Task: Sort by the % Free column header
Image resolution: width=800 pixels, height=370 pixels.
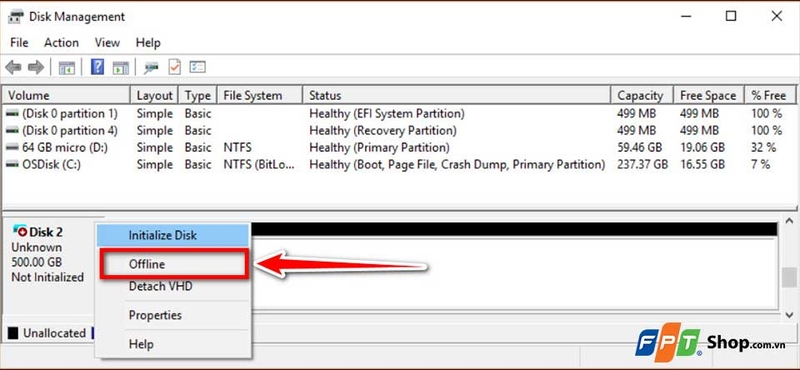Action: click(x=771, y=95)
